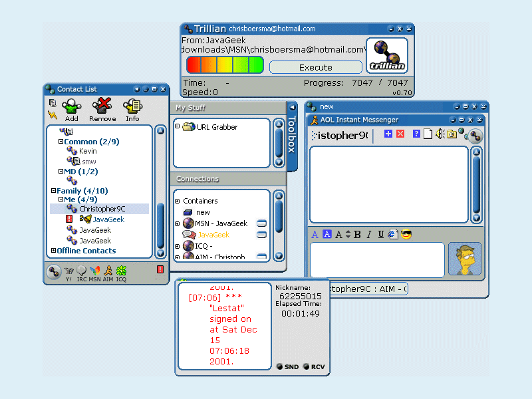Click the My Stuff section header
Screen dimensions: 532x399
[x=228, y=108]
